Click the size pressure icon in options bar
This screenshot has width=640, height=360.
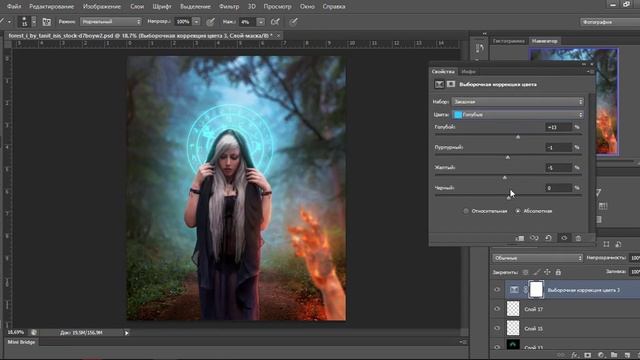coord(293,22)
